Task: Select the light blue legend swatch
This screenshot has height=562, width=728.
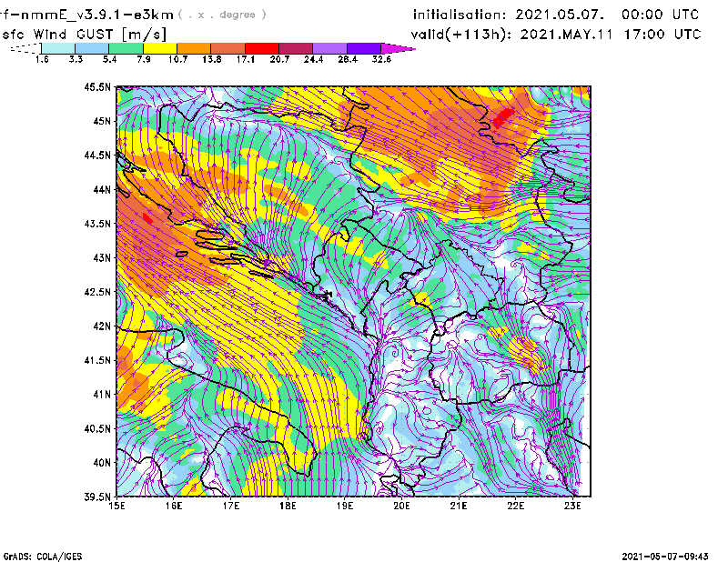Action: pos(92,48)
